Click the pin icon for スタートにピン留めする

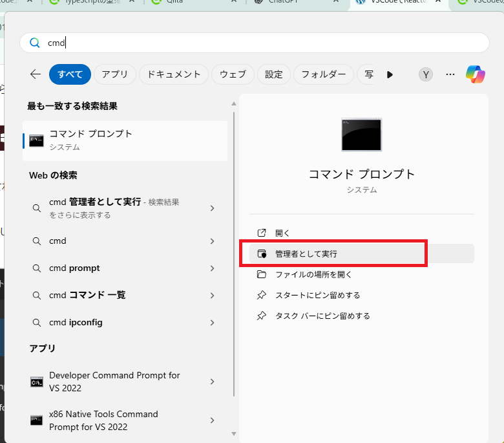pyautogui.click(x=262, y=295)
